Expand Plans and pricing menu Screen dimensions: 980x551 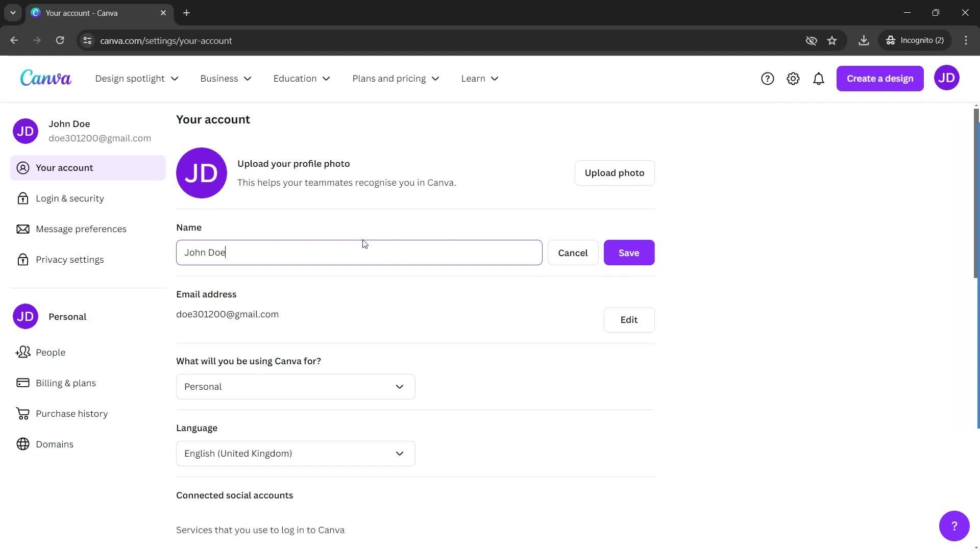(395, 78)
